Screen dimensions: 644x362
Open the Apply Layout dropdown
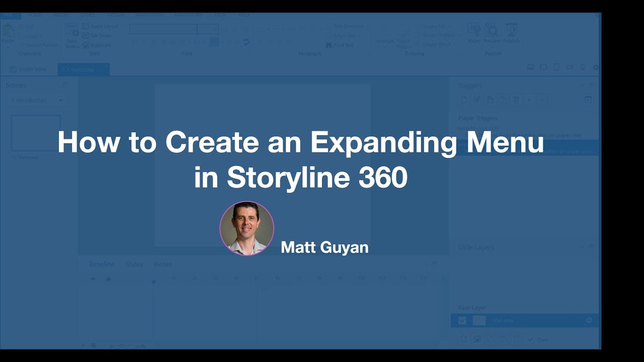click(103, 26)
